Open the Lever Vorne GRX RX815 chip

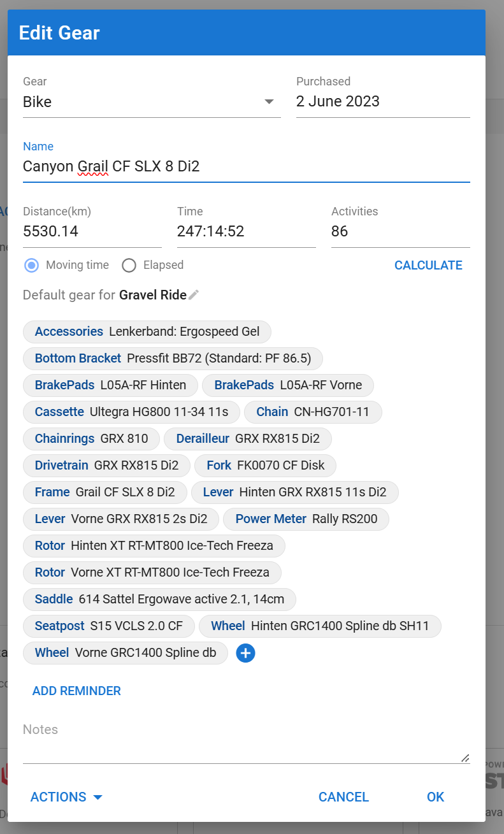pyautogui.click(x=121, y=519)
